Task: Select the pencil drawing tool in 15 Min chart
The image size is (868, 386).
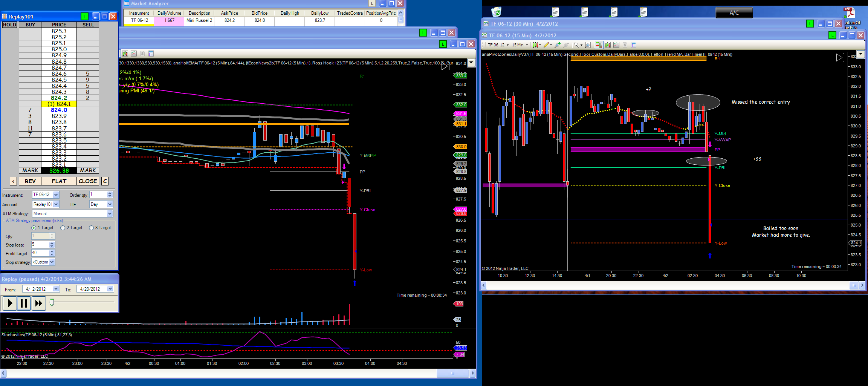Action: coord(547,45)
